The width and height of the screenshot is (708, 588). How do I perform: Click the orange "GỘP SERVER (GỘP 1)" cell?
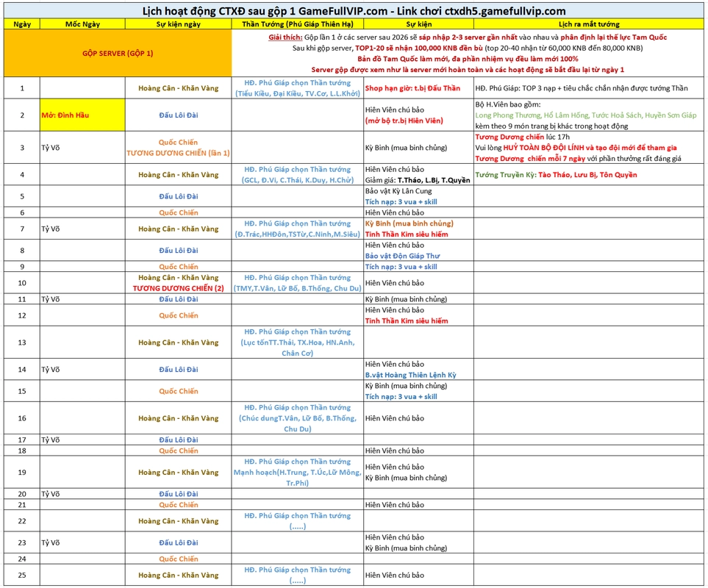[x=118, y=54]
